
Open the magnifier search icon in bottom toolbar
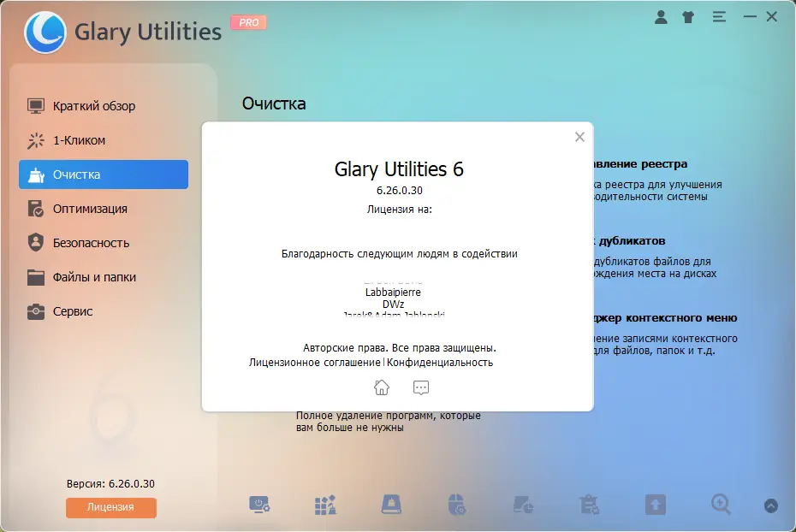[721, 505]
